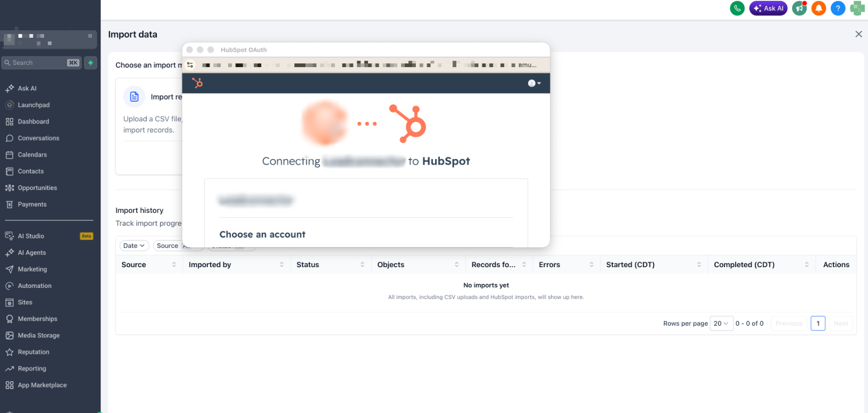Image resolution: width=868 pixels, height=413 pixels.
Task: Open the blue help question mark
Action: click(838, 9)
